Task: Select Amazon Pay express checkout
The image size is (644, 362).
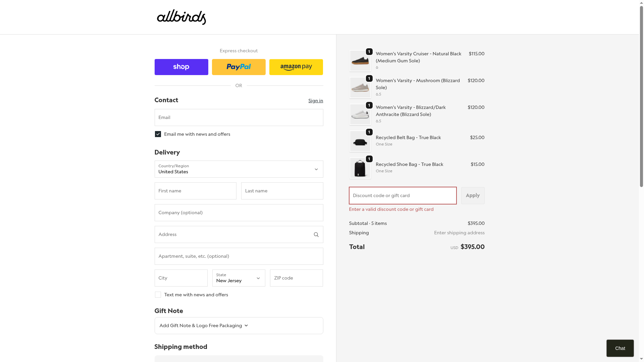Action: (x=296, y=67)
